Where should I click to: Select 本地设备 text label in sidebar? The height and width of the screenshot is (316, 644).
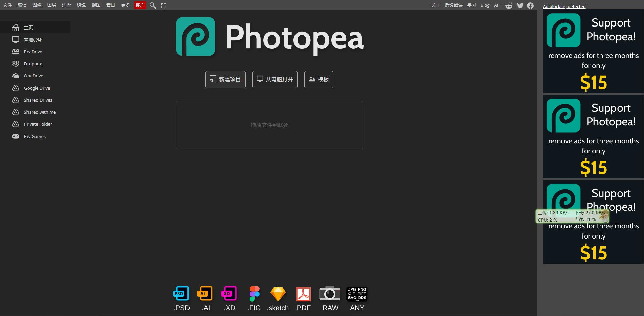click(33, 40)
